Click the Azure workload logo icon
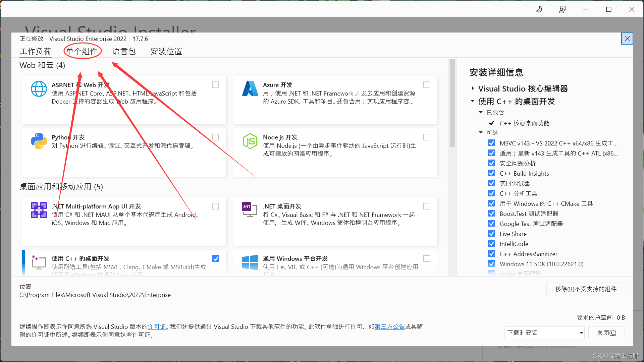644x362 pixels. [x=250, y=89]
